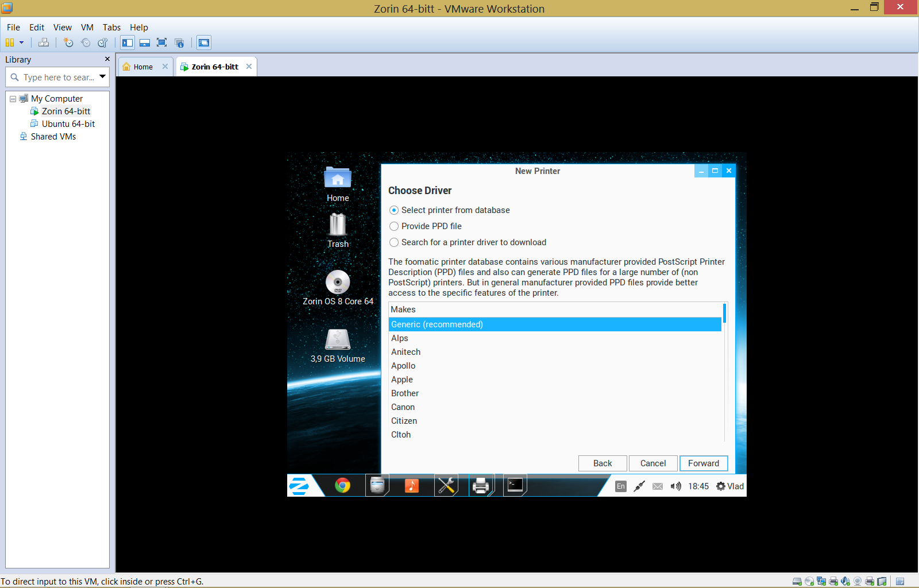Open the VM menu
The image size is (919, 588).
click(87, 27)
